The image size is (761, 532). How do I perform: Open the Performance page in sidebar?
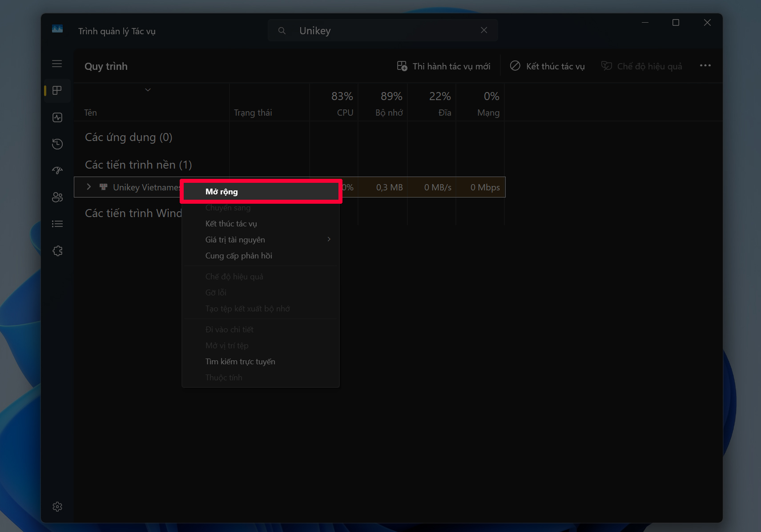pyautogui.click(x=57, y=117)
